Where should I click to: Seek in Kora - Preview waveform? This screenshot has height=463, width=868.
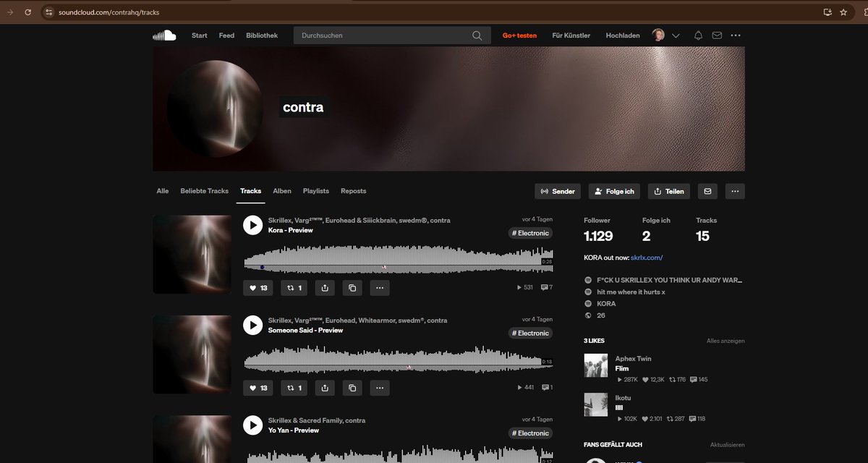pyautogui.click(x=399, y=260)
